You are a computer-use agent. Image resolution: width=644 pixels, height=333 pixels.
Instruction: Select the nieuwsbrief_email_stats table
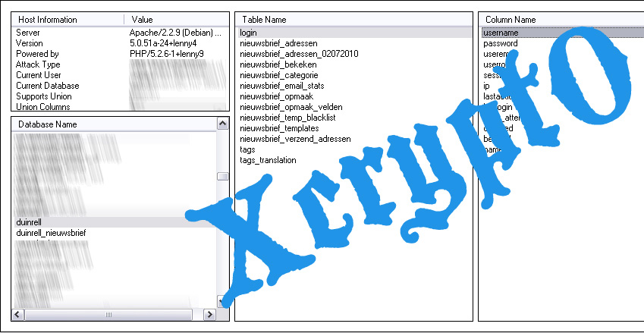coord(281,86)
